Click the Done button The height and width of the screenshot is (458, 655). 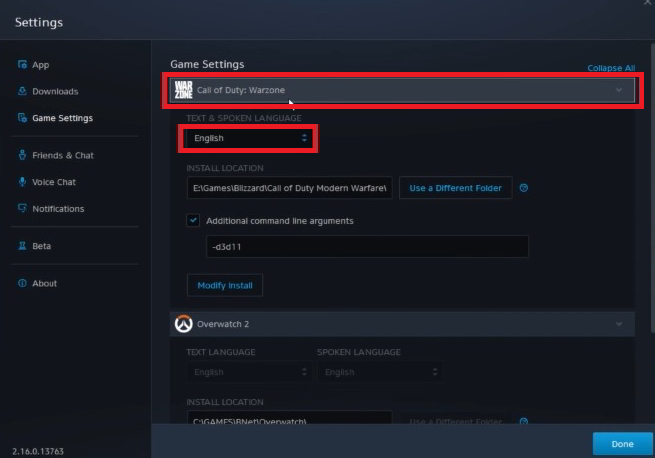tap(622, 444)
